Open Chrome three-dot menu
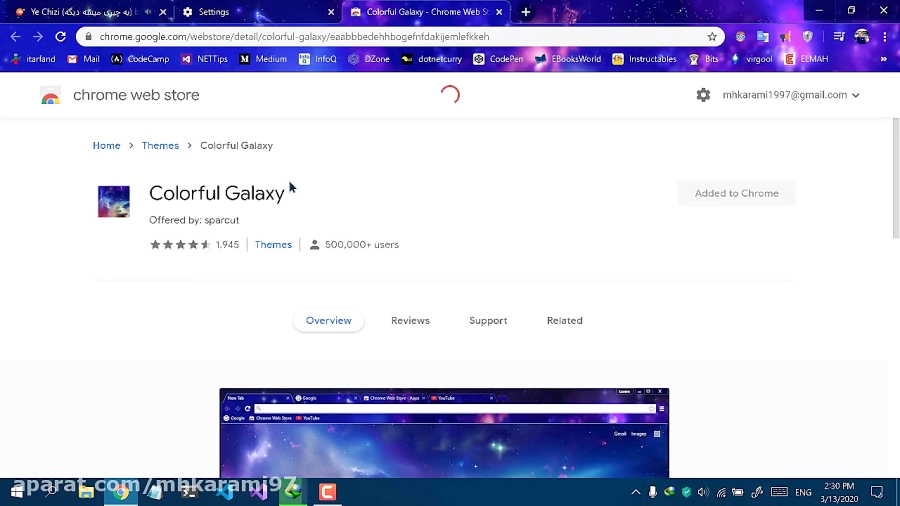 [x=885, y=37]
